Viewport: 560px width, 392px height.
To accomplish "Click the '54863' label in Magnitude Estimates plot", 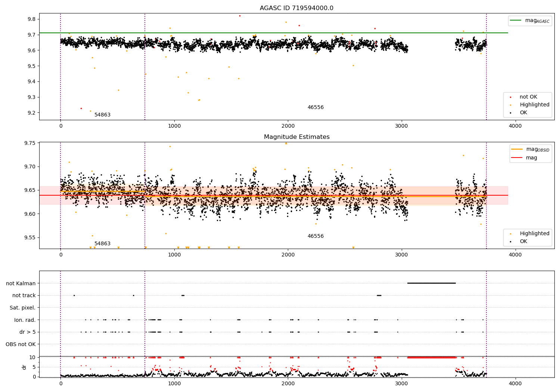I will [x=102, y=244].
